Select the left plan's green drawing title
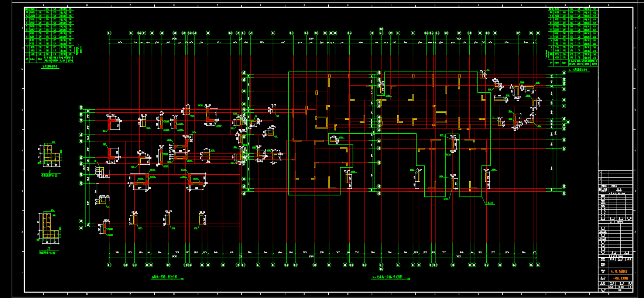644x298 pixels. pos(164,277)
